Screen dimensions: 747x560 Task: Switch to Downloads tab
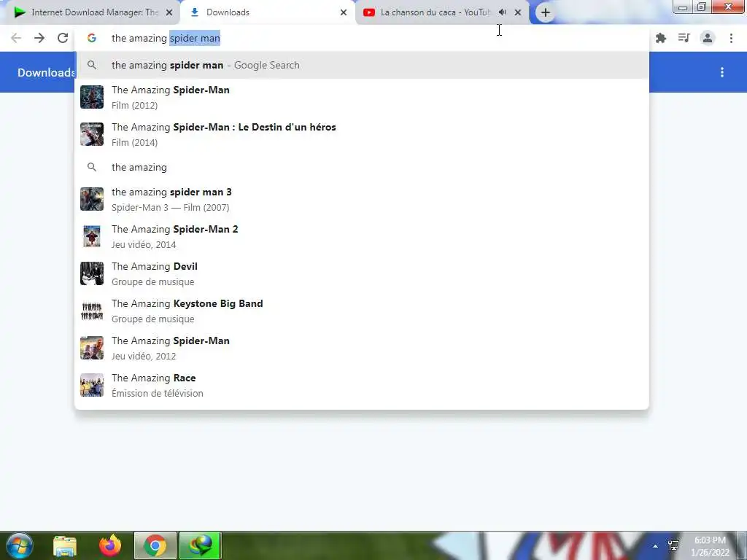pos(267,12)
